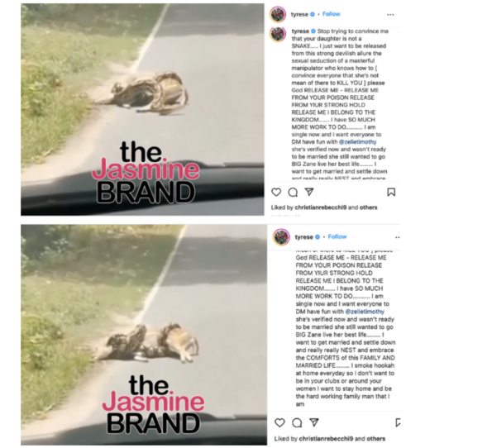Save the bottom post with bookmark icon
Screen dimensions: 492x448
click(398, 422)
